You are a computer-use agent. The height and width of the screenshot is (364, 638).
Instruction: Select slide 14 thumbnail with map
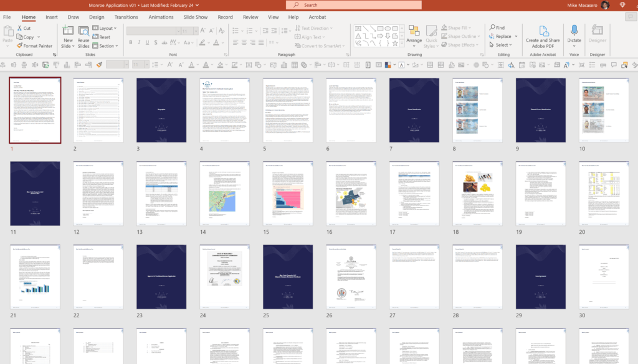(x=224, y=194)
